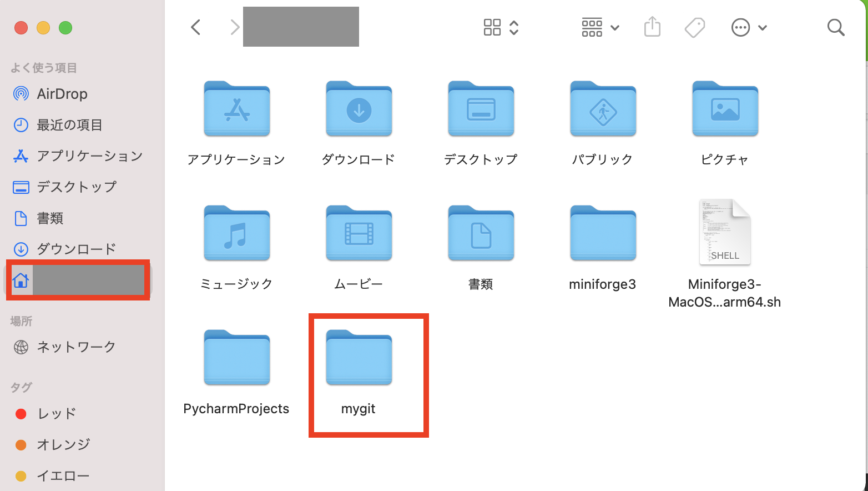
Task: Click the オレンジ color tag swatch
Action: click(x=21, y=444)
